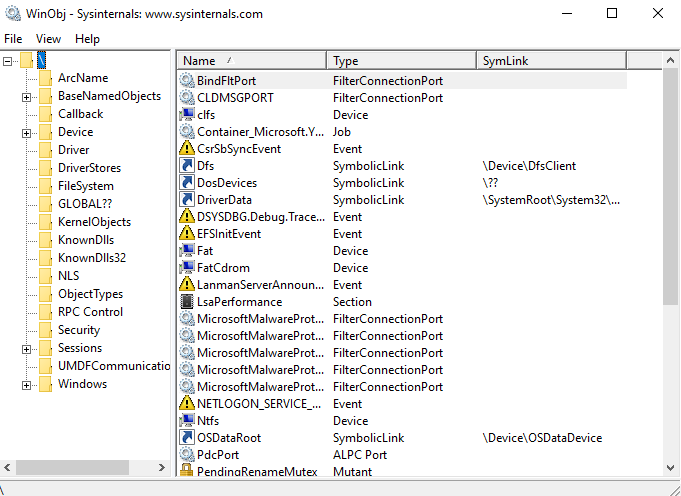Sort by the Name column header
681x496 pixels.
click(251, 60)
